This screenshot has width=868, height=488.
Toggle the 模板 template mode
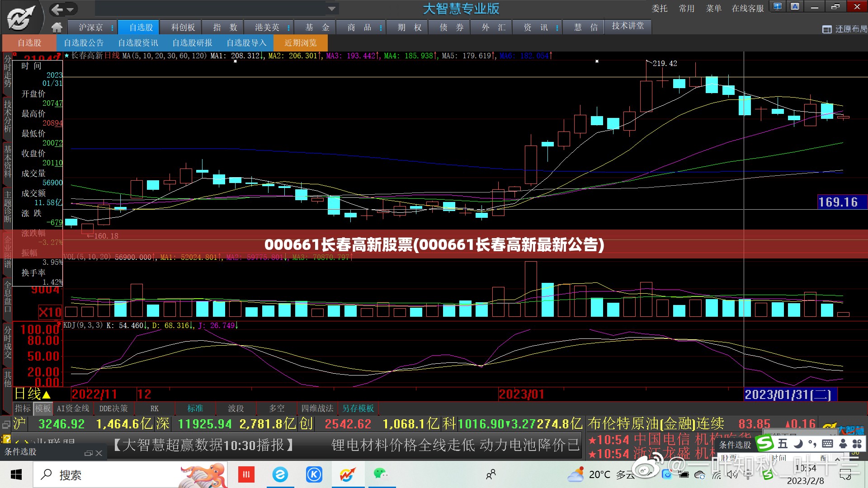pos(43,408)
